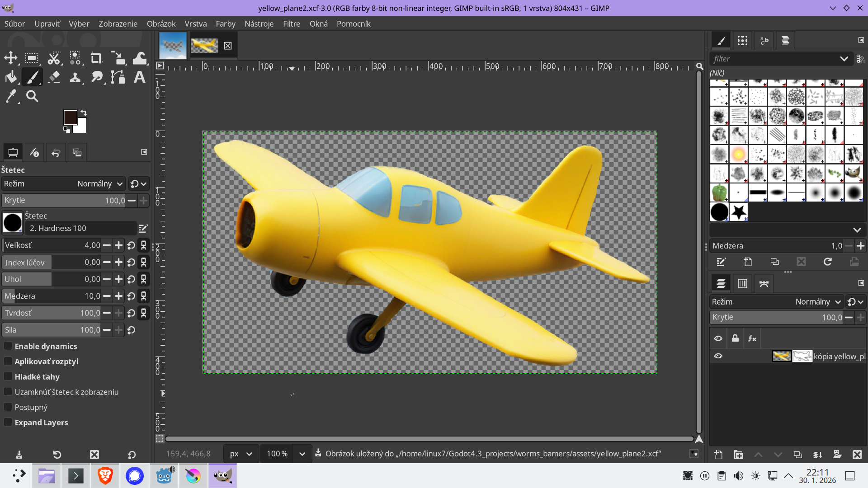Pick the Bucket Fill tool
The height and width of the screenshot is (488, 868).
(11, 77)
